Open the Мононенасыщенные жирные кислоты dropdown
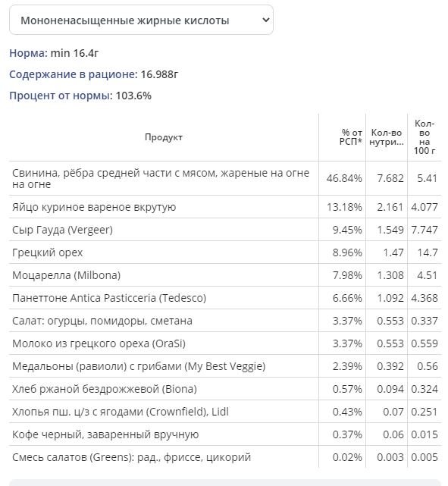This screenshot has width=448, height=486. click(141, 20)
